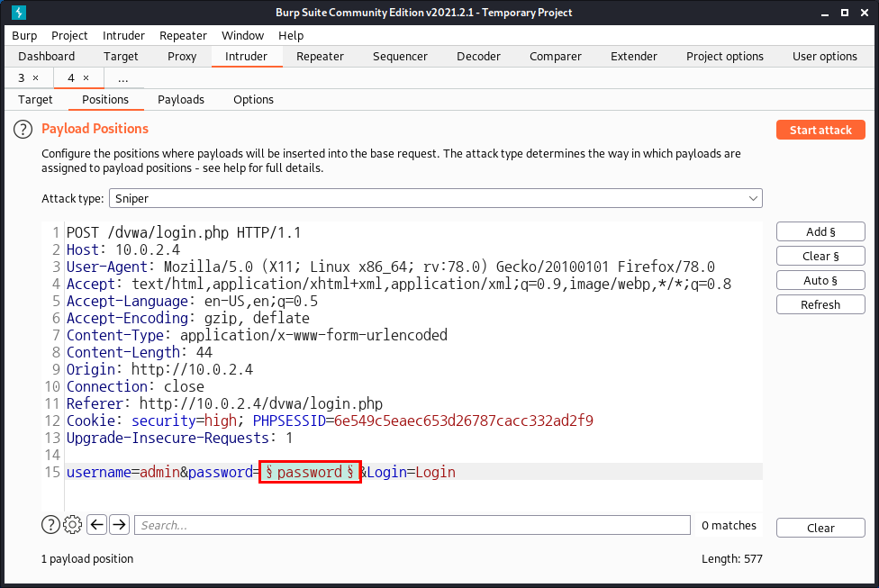Open the Intruder menu
This screenshot has width=879, height=588.
tap(124, 35)
